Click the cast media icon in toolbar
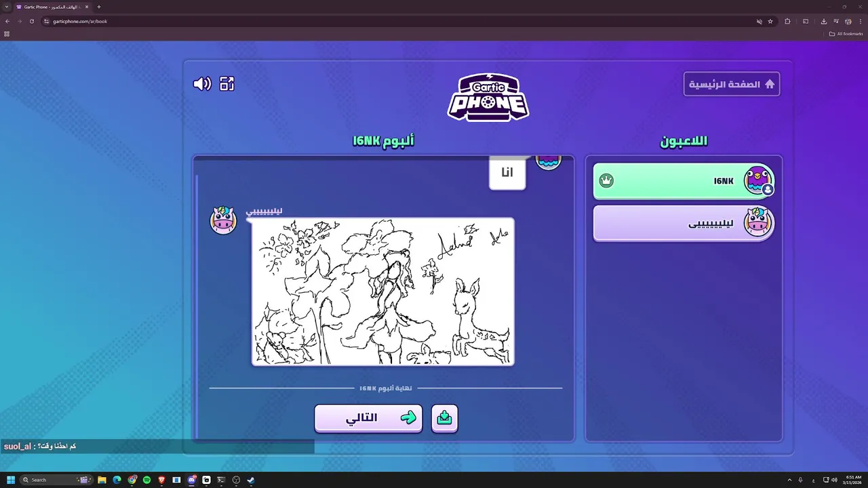Screen dimensions: 868x488 [x=806, y=21]
